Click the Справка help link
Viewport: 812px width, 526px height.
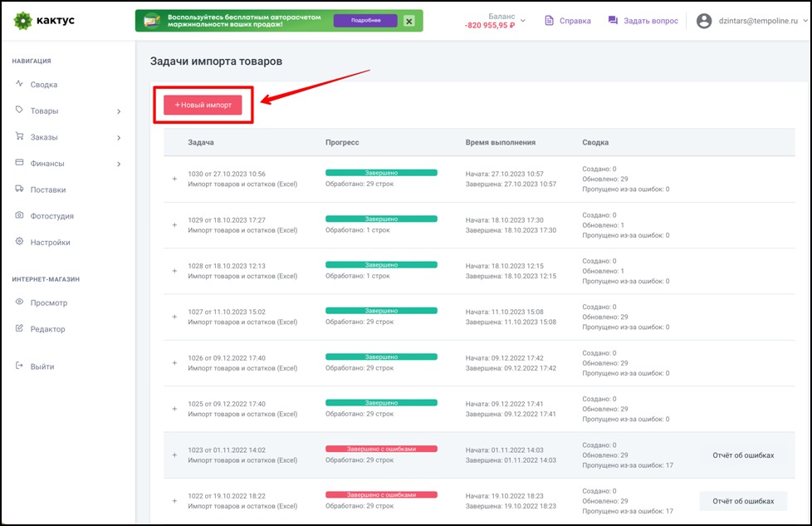click(x=568, y=21)
